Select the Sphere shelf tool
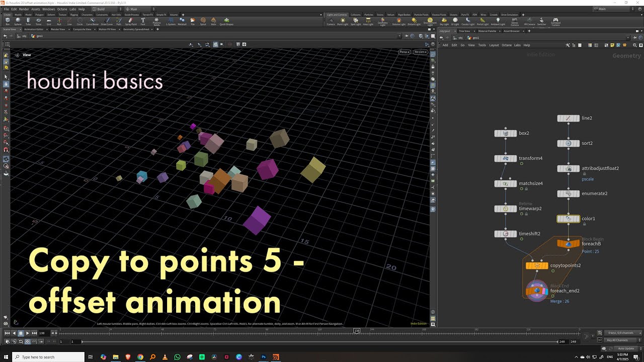This screenshot has height=362, width=644. (18, 21)
